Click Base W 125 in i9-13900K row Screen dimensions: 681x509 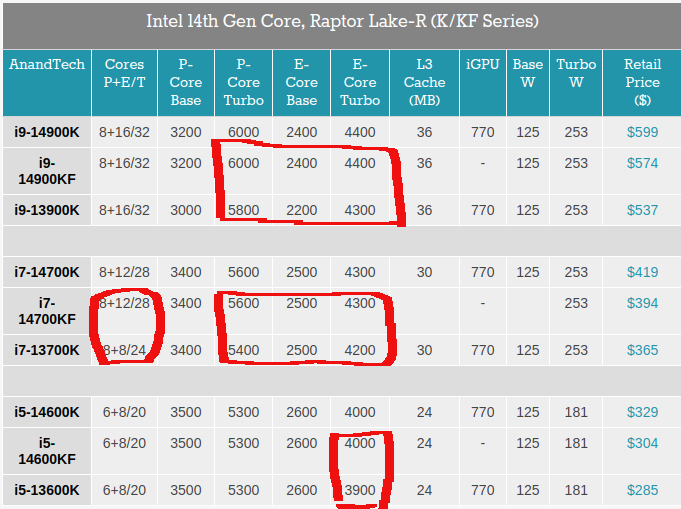pyautogui.click(x=528, y=210)
